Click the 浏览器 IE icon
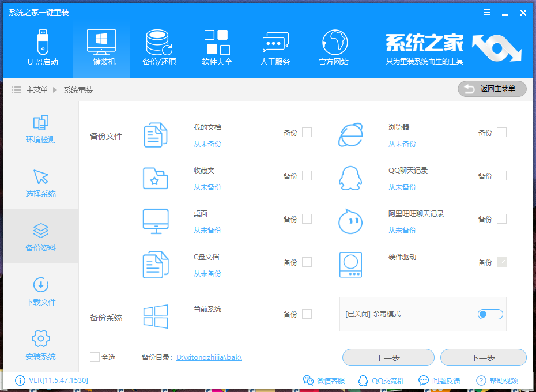The height and width of the screenshot is (392, 536). click(x=350, y=135)
